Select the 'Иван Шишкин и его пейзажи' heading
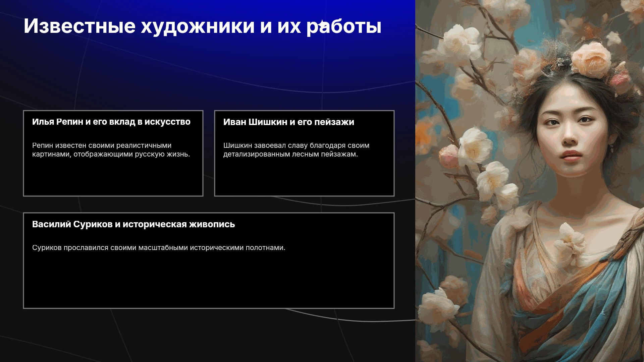The image size is (644, 362). 289,122
